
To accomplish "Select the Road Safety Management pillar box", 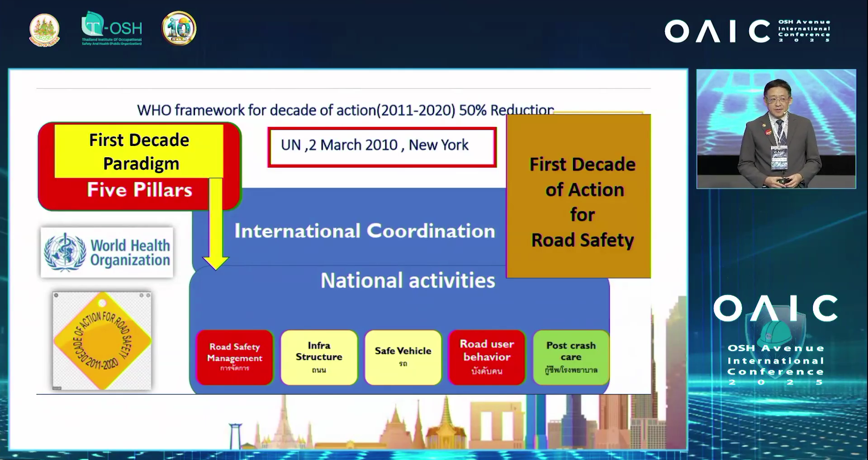I will [x=234, y=357].
